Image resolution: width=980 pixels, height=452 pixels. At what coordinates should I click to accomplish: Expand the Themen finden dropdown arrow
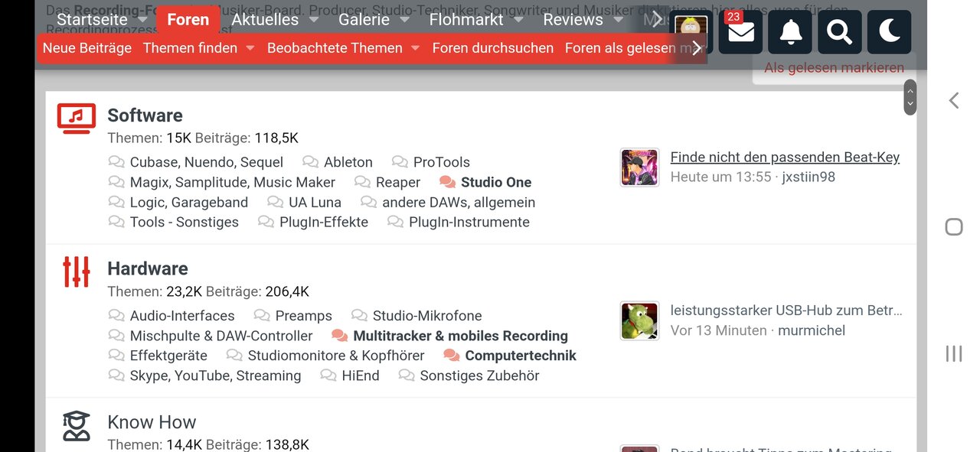click(250, 48)
